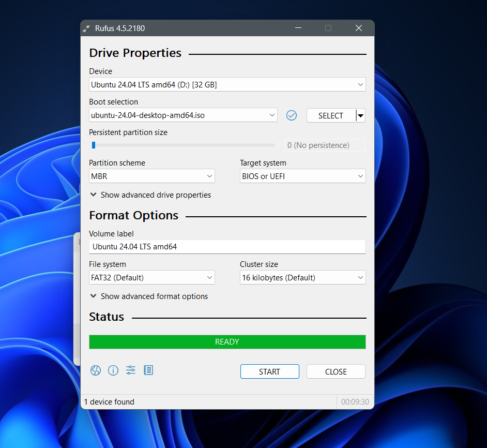
Task: Click the READY status progress bar
Action: click(227, 342)
